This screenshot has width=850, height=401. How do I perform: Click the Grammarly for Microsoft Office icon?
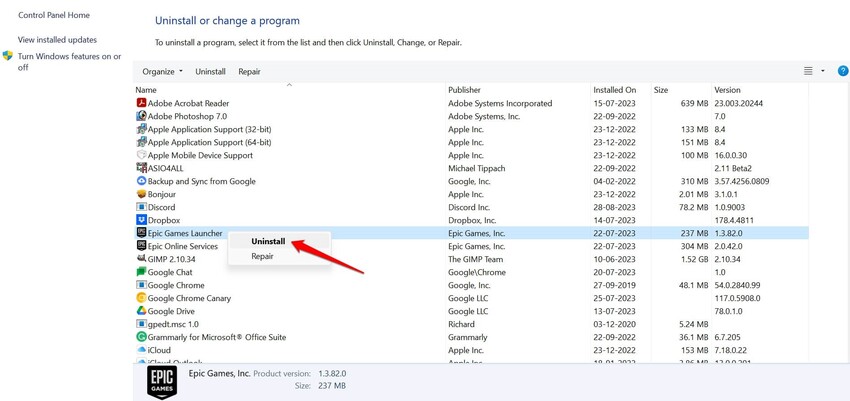pos(141,337)
